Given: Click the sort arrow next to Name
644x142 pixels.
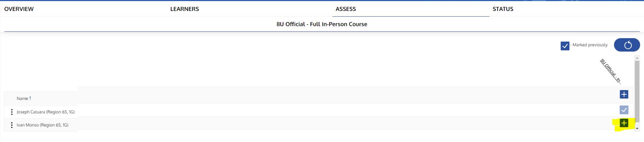Looking at the screenshot, I should coord(30,98).
